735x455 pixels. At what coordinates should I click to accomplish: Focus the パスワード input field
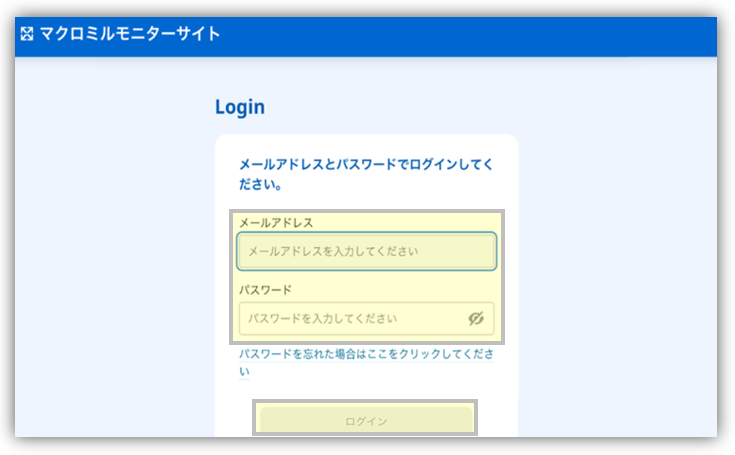point(367,319)
